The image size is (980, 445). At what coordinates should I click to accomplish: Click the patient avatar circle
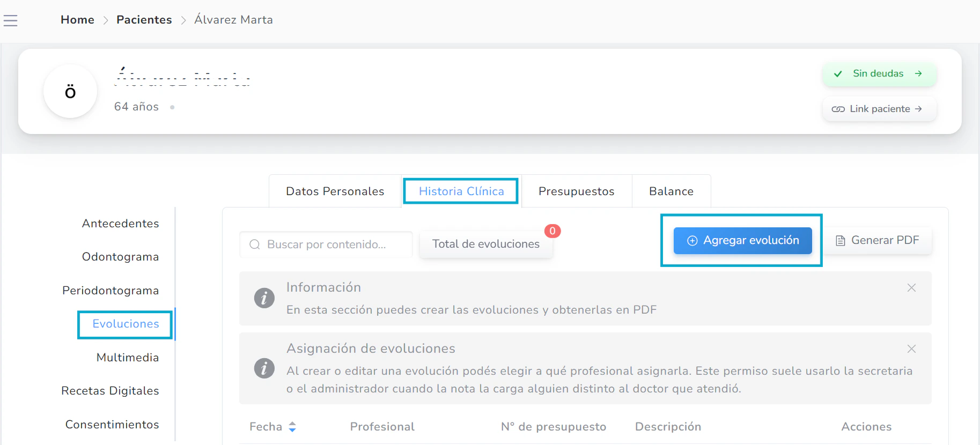pos(70,91)
